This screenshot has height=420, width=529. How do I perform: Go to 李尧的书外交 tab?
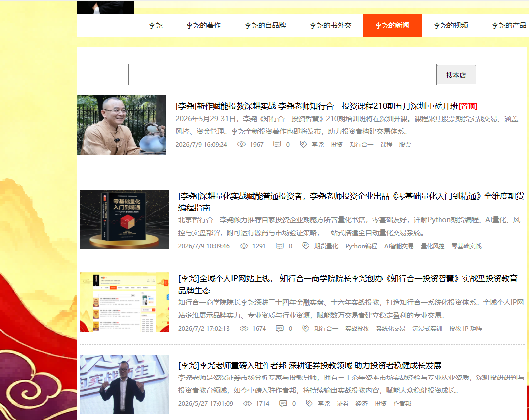(x=330, y=25)
